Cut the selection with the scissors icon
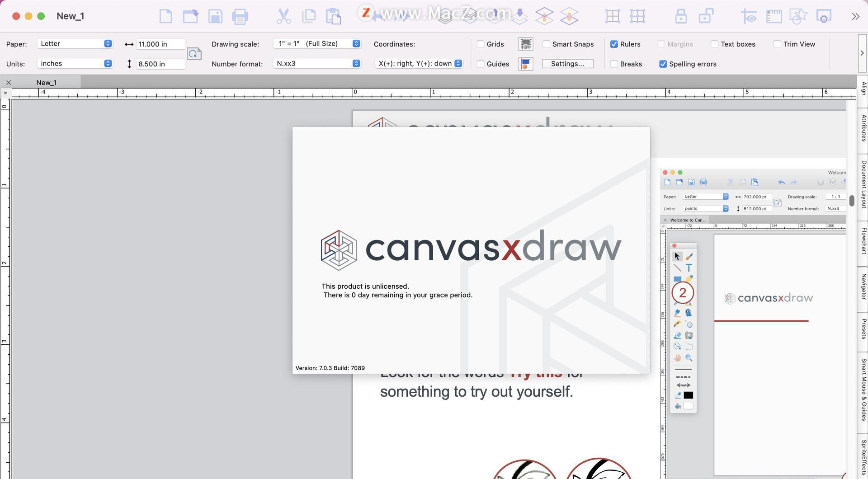Screen dimensions: 868x479 click(x=284, y=16)
